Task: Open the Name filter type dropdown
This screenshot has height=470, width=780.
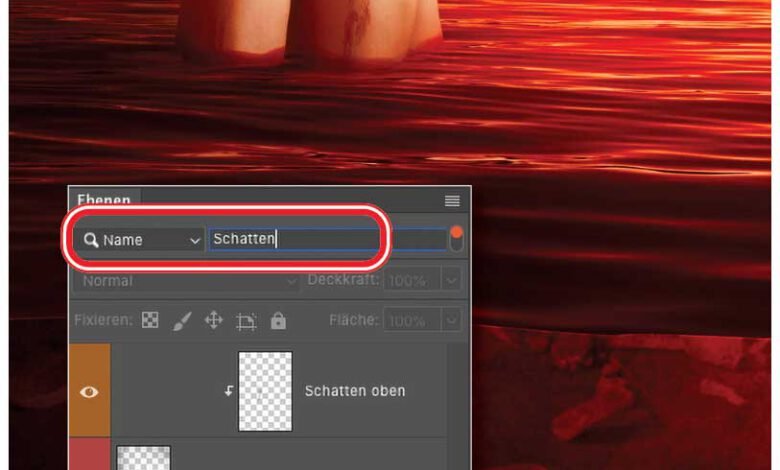Action: click(x=139, y=240)
